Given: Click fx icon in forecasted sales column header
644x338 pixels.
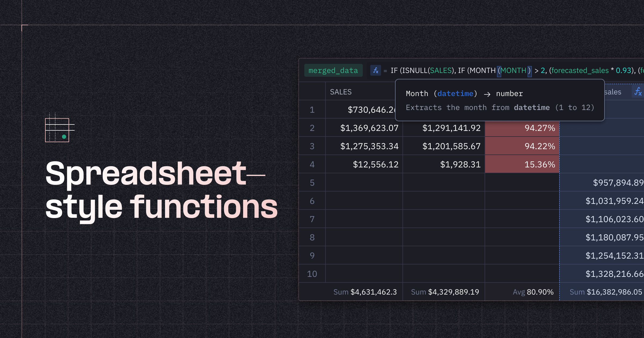Looking at the screenshot, I should [638, 92].
